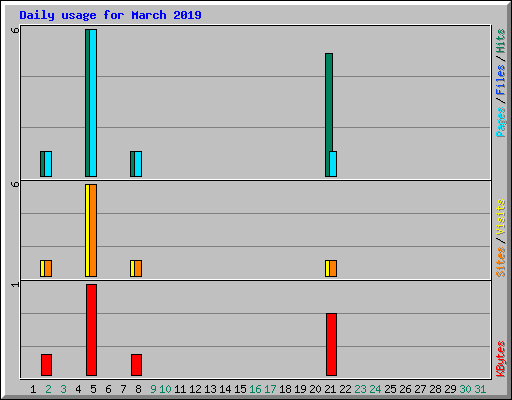This screenshot has width=512, height=400.
Task: Click the cyan Pages legend label
Action: (501, 122)
